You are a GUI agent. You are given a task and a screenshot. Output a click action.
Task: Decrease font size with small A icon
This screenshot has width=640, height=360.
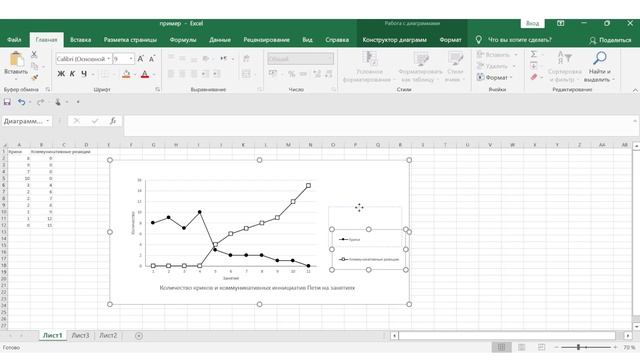click(152, 59)
